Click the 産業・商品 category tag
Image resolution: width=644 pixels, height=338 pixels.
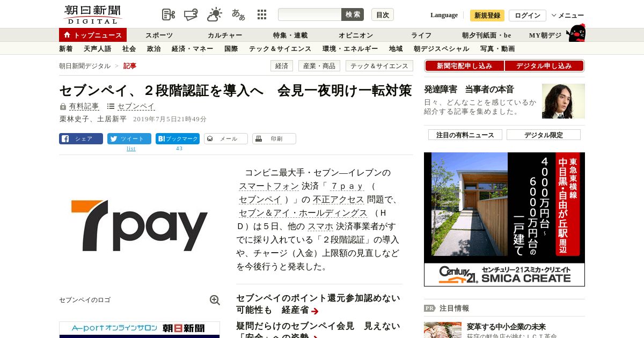tap(319, 66)
